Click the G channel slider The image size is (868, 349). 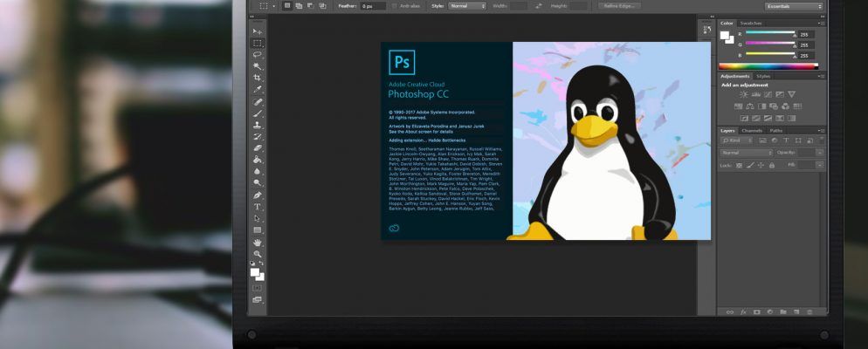point(770,44)
